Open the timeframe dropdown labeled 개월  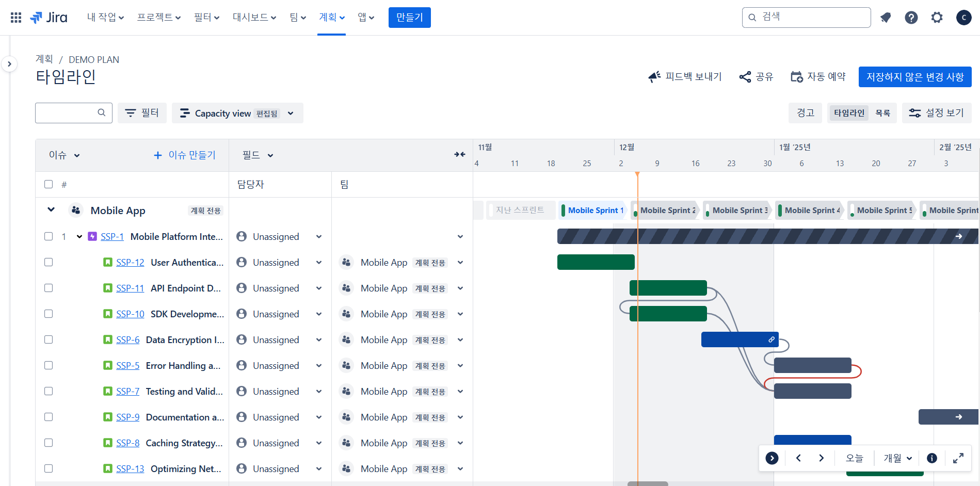898,458
